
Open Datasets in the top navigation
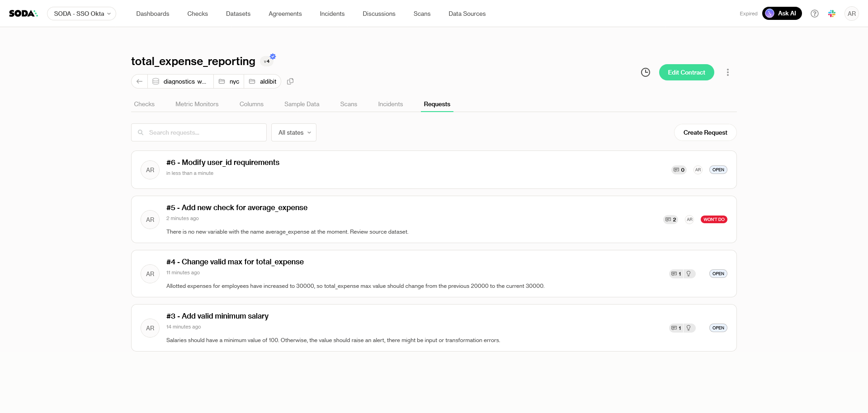tap(238, 14)
